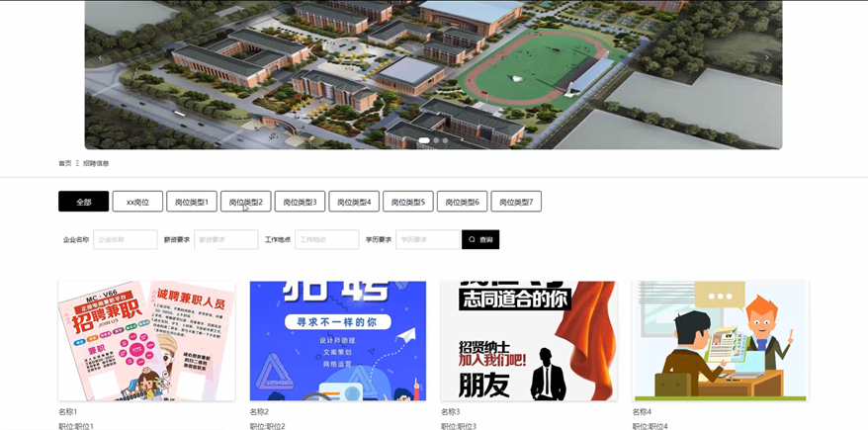Focus the 工作地点 input field
This screenshot has height=430, width=868.
coord(326,239)
